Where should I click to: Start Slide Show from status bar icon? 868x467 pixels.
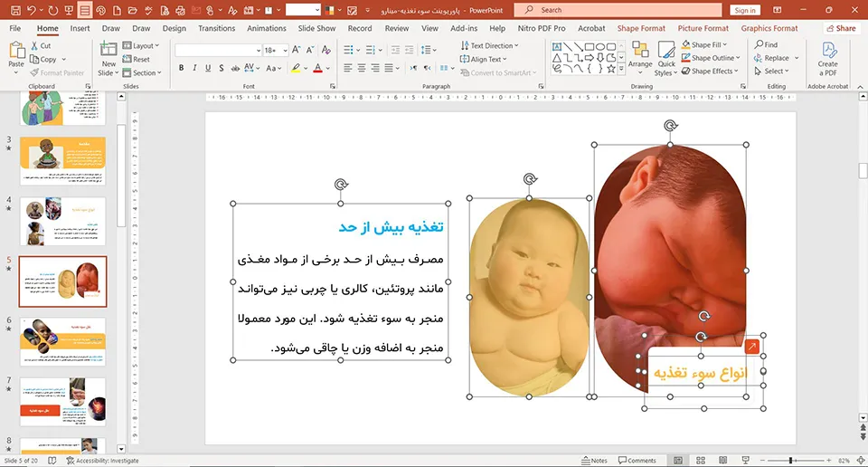coord(746,461)
